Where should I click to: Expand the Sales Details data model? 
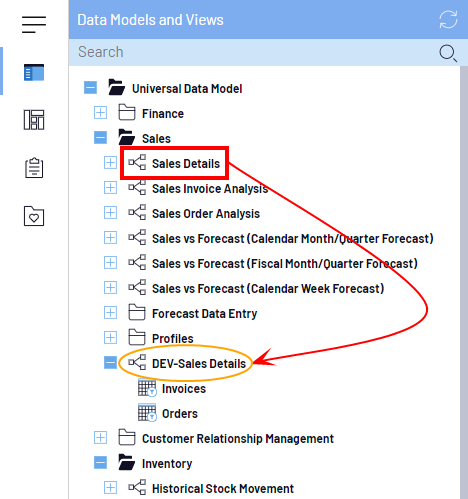tap(110, 163)
